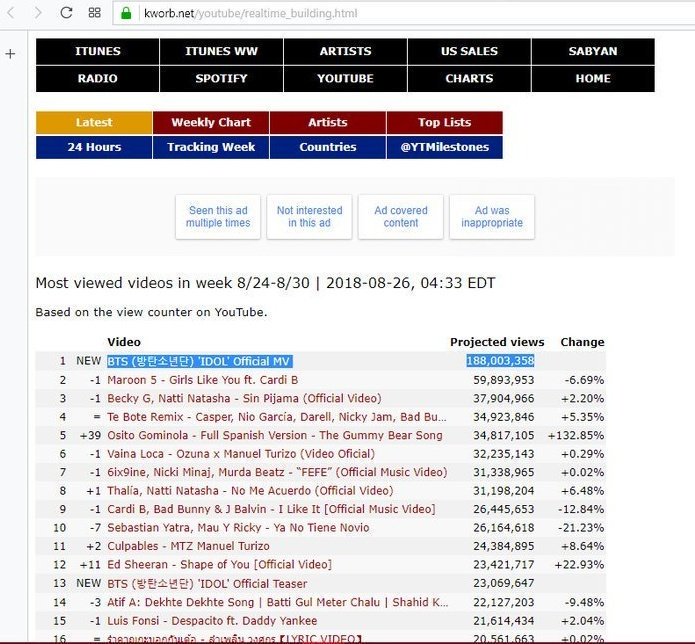This screenshot has height=644, width=695.
Task: Choose 'Ad covered content' feedback
Action: pos(401,217)
